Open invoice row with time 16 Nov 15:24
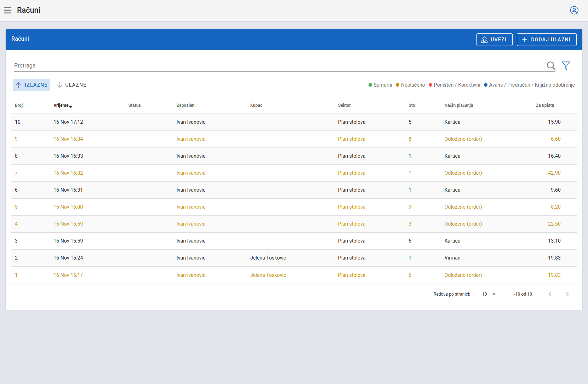588x384 pixels. coord(294,258)
